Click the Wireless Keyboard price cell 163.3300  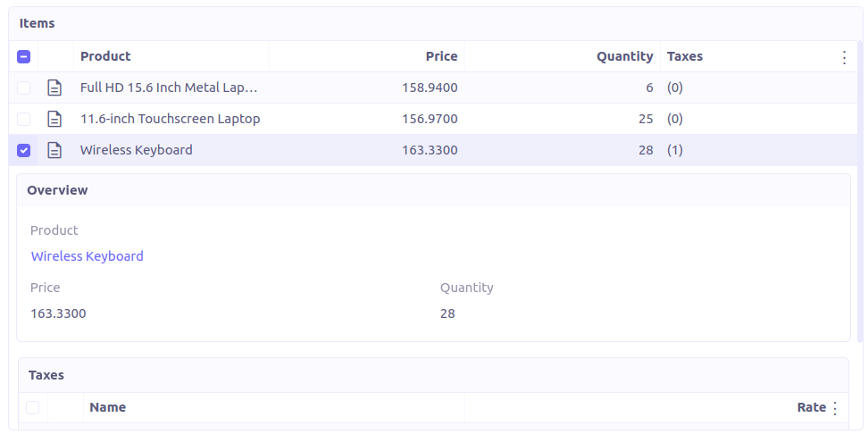(430, 150)
